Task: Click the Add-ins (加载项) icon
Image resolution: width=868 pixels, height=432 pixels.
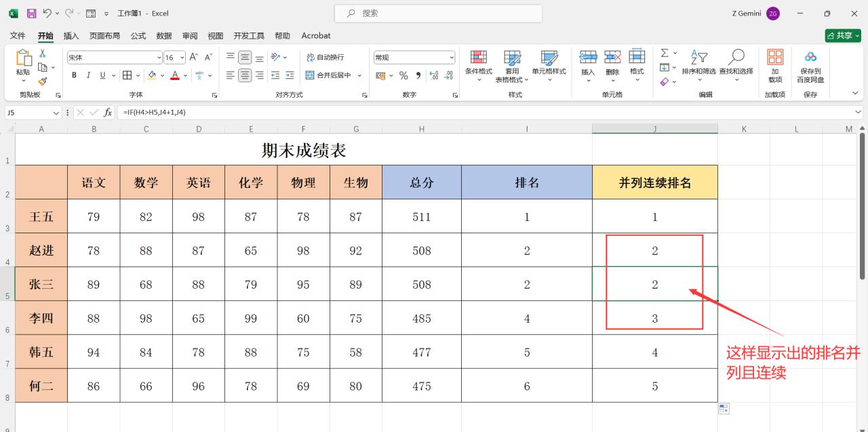Action: click(775, 58)
